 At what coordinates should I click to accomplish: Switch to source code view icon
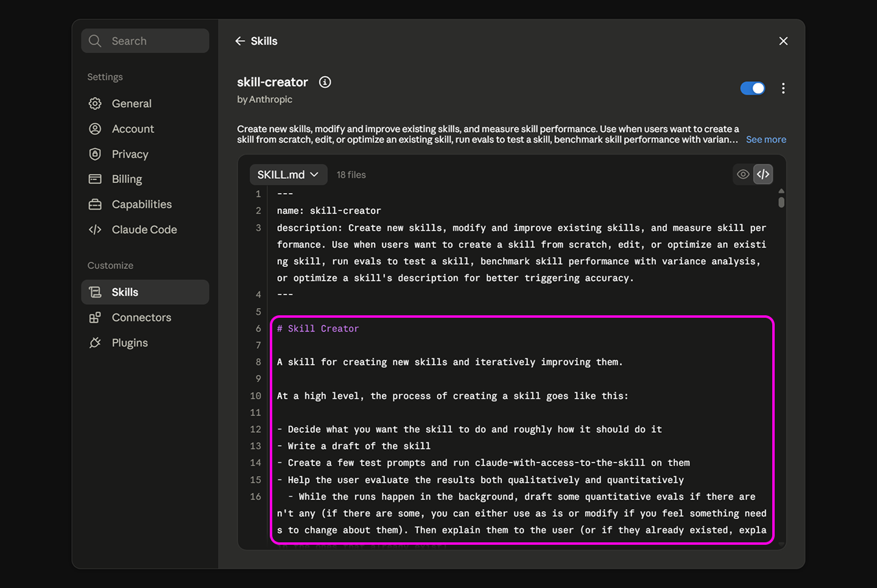(763, 175)
